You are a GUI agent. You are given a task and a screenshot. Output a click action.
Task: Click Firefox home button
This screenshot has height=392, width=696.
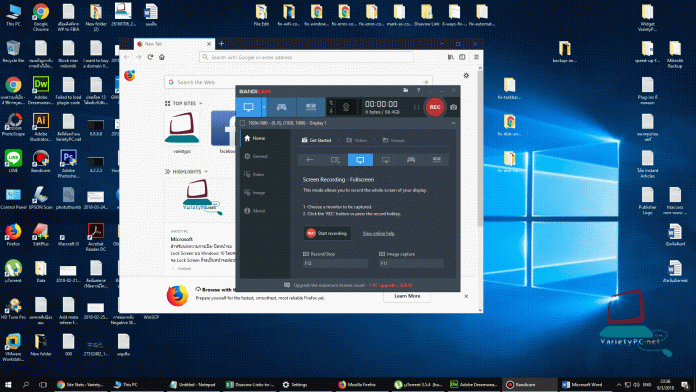(162, 57)
